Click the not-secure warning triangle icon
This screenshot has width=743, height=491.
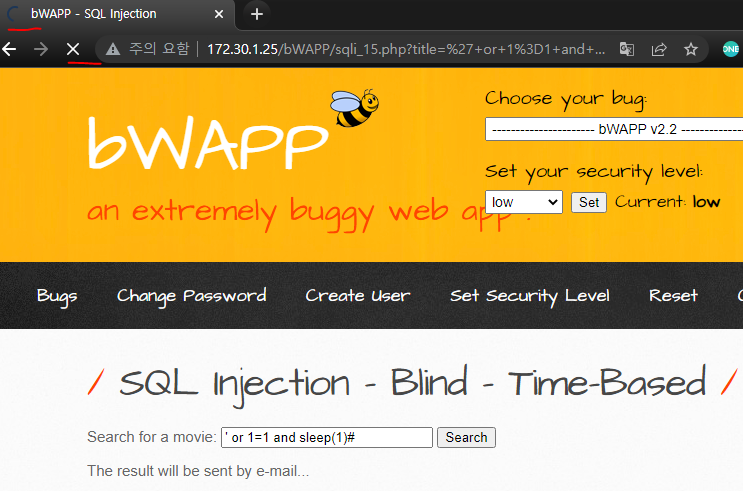(113, 49)
